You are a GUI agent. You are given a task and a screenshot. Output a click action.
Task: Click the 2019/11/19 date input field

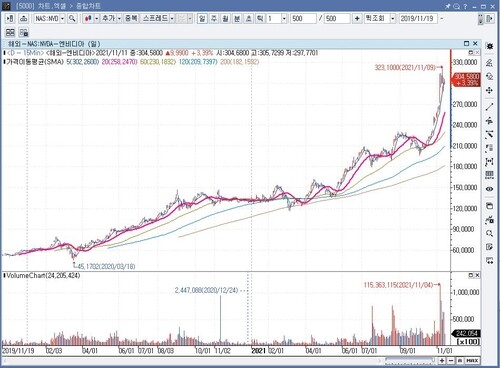tap(418, 18)
